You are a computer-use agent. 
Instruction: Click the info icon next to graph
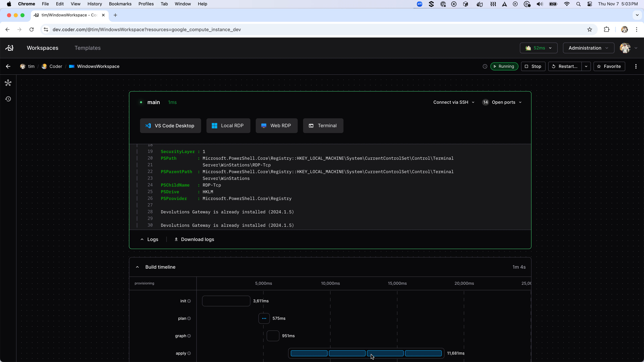pyautogui.click(x=189, y=336)
